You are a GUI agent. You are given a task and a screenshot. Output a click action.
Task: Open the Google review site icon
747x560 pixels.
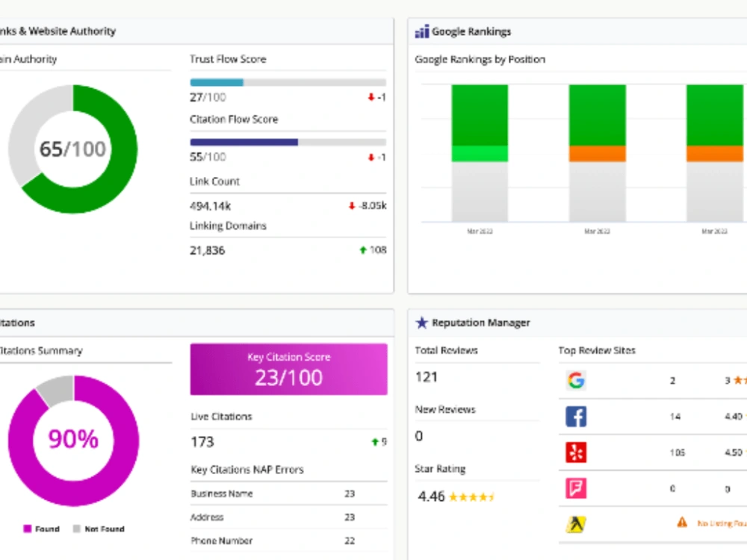coord(576,380)
